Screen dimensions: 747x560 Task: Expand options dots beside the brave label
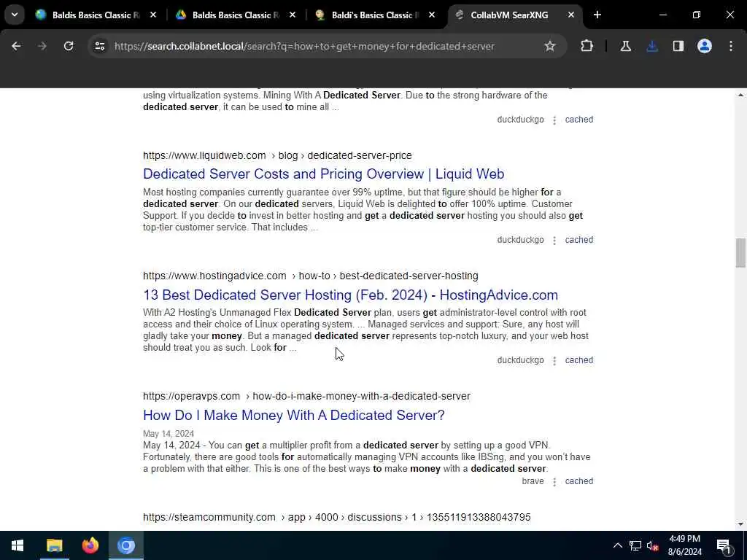pyautogui.click(x=554, y=481)
